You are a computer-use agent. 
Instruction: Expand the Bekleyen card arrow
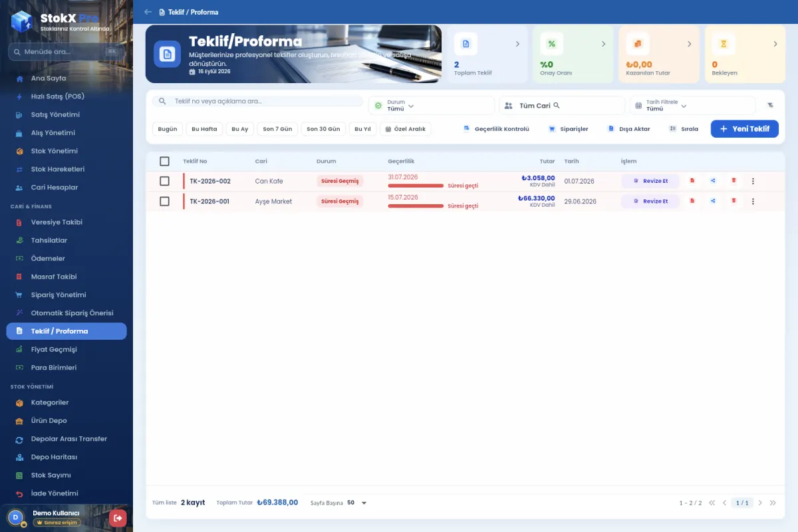[x=775, y=44]
